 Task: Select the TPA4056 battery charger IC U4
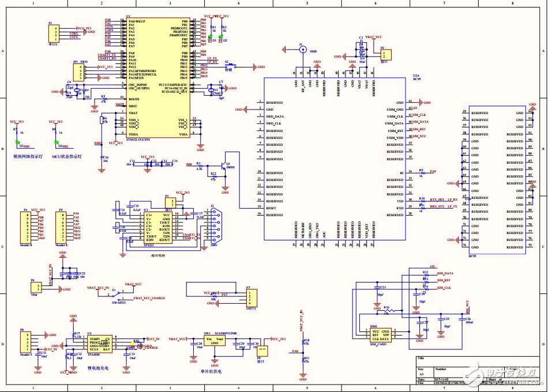[x=101, y=343]
